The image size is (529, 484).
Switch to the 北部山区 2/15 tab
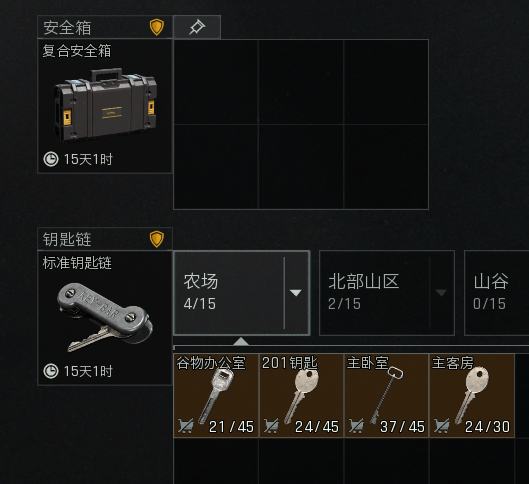click(387, 293)
